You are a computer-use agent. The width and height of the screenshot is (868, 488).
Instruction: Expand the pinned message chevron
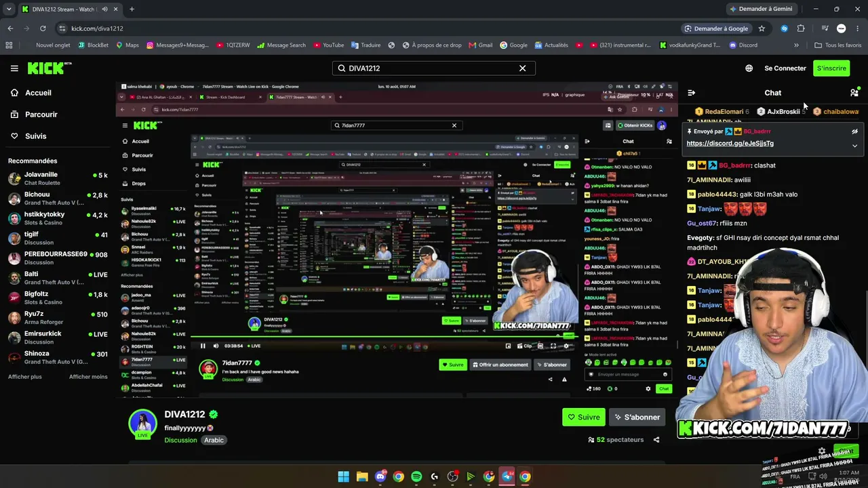[x=854, y=146]
